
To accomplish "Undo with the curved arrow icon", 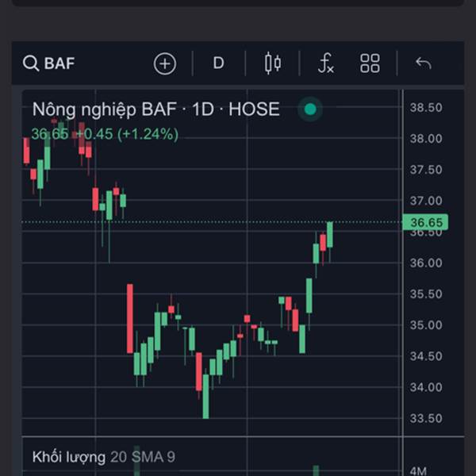I will pyautogui.click(x=424, y=63).
